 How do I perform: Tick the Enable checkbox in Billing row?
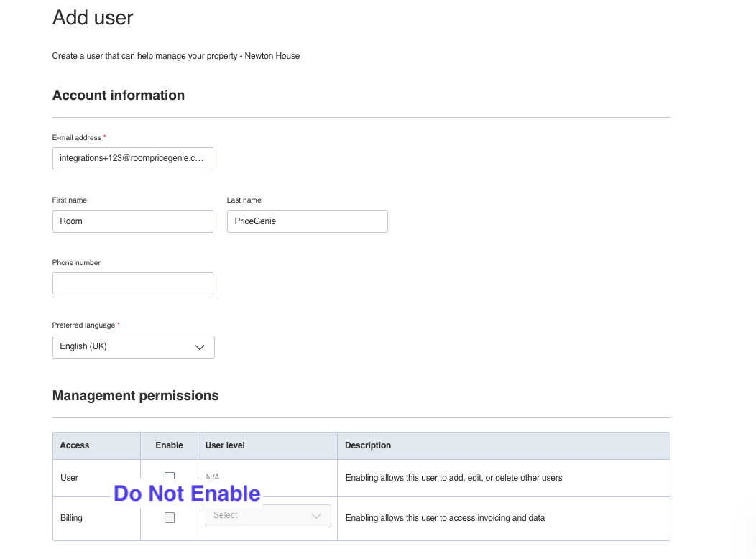click(x=170, y=517)
